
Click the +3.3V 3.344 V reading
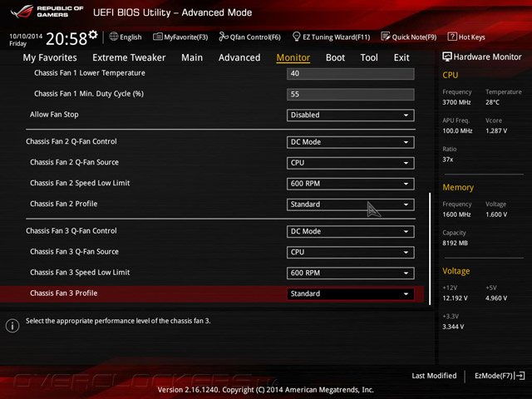pos(453,327)
